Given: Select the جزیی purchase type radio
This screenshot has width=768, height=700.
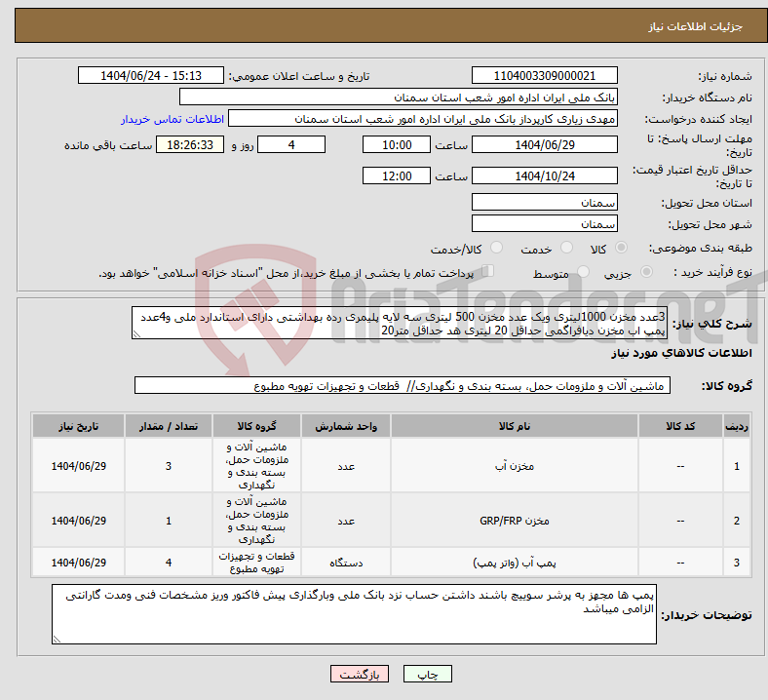Looking at the screenshot, I should coord(646,272).
